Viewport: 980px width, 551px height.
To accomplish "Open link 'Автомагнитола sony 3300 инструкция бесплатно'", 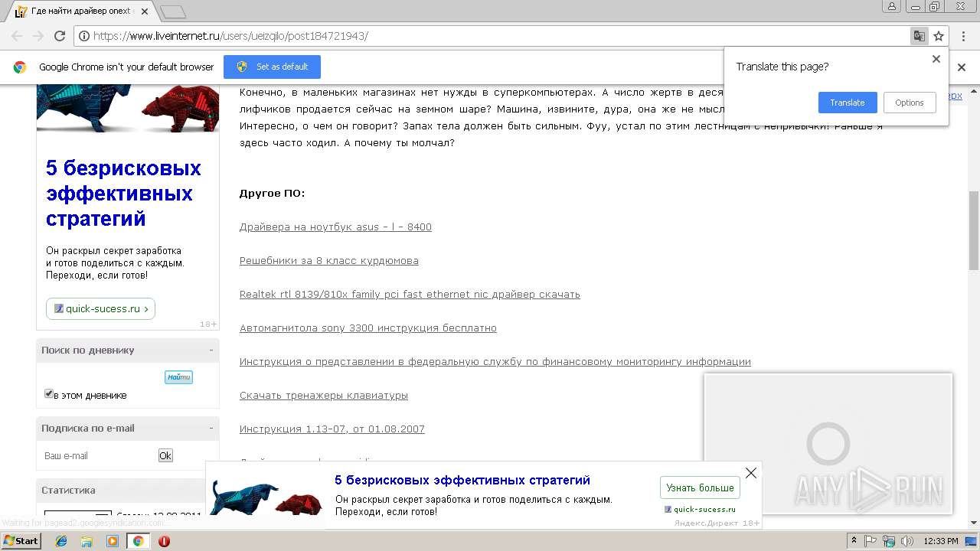I will tap(368, 328).
